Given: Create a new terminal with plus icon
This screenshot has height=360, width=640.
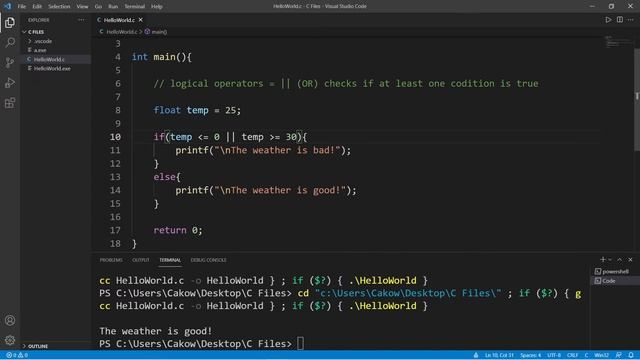Looking at the screenshot, I should pyautogui.click(x=602, y=260).
